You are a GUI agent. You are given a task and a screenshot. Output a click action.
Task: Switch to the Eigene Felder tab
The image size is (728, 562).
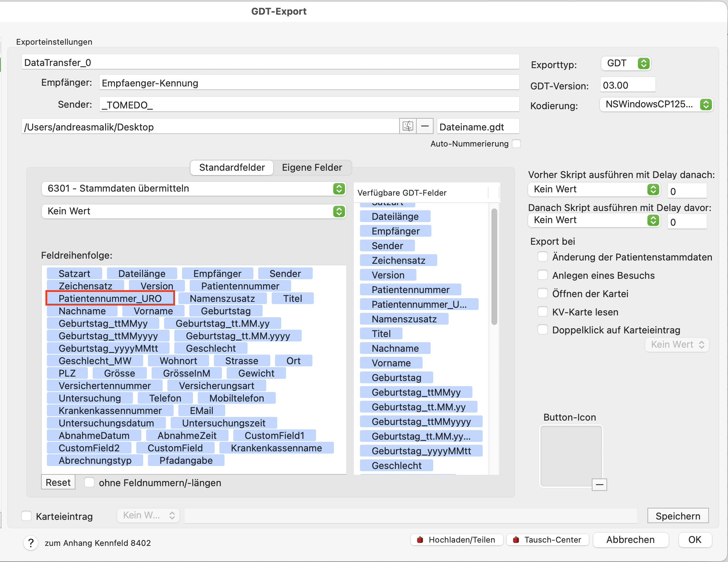[312, 167]
